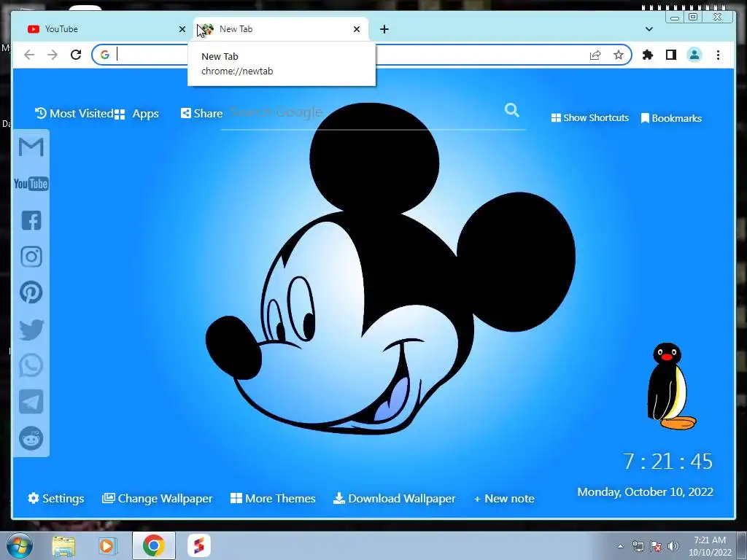The width and height of the screenshot is (747, 560).
Task: Open Bookmarks list
Action: tap(671, 118)
